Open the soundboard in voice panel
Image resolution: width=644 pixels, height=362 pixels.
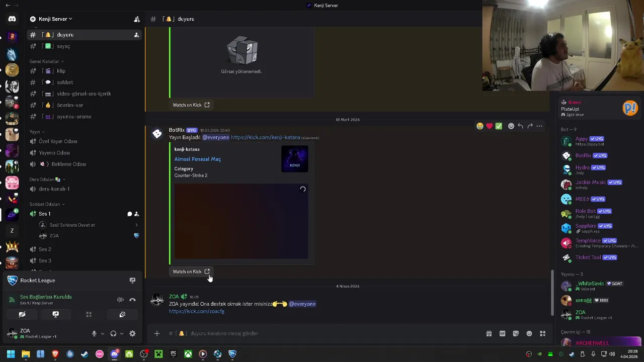(x=122, y=314)
